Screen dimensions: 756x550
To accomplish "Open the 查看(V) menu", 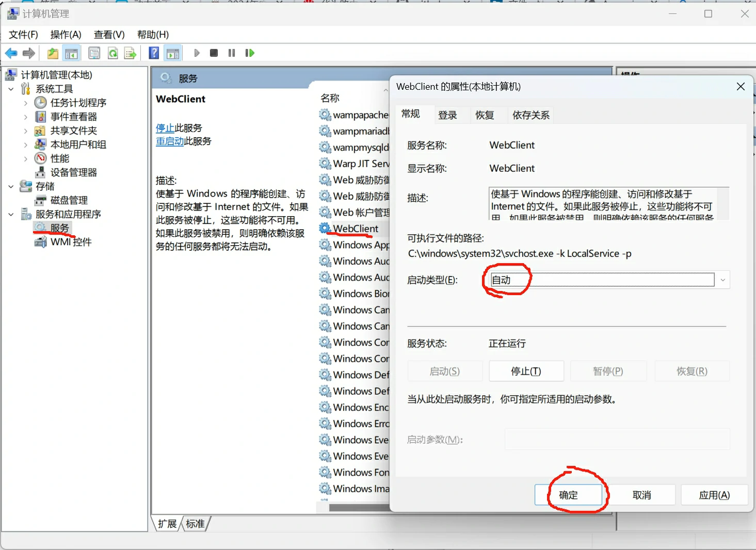I will pyautogui.click(x=109, y=35).
